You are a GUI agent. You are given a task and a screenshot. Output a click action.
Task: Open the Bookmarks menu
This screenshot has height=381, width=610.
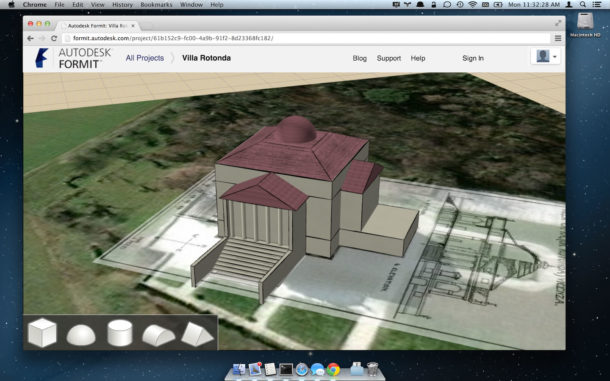[156, 5]
